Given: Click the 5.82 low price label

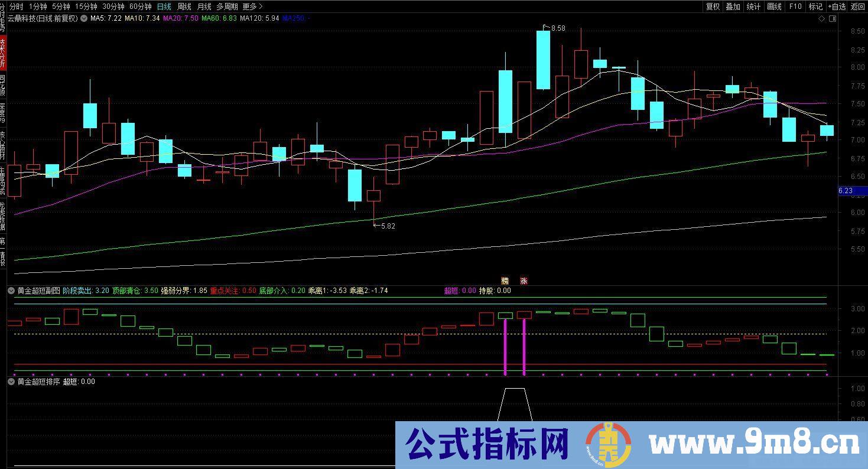Looking at the screenshot, I should 388,226.
